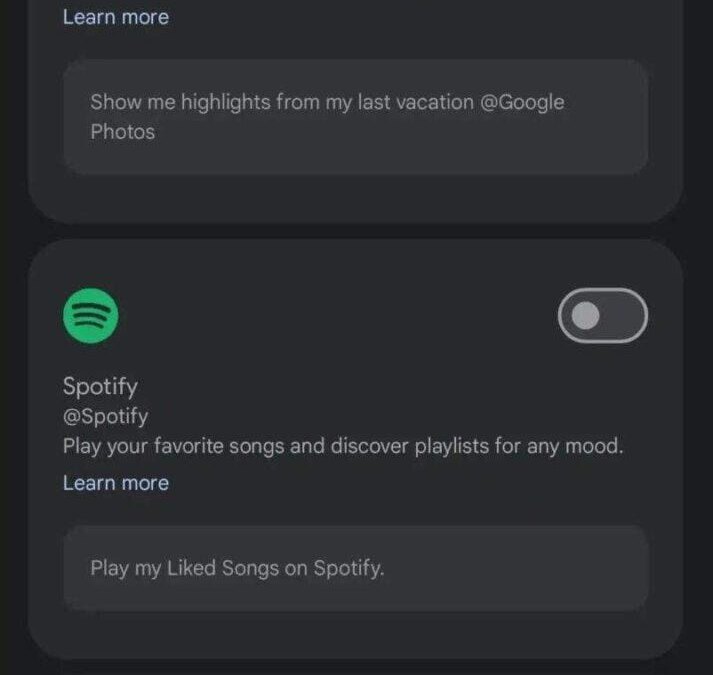Open the Learn more link under Spotify
Viewport: 713px width, 675px height.
coord(115,483)
